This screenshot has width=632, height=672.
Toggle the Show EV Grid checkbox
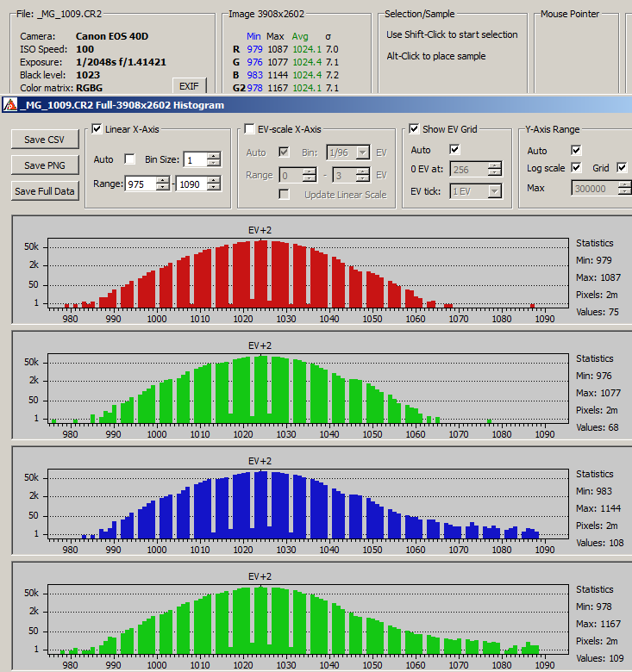415,129
